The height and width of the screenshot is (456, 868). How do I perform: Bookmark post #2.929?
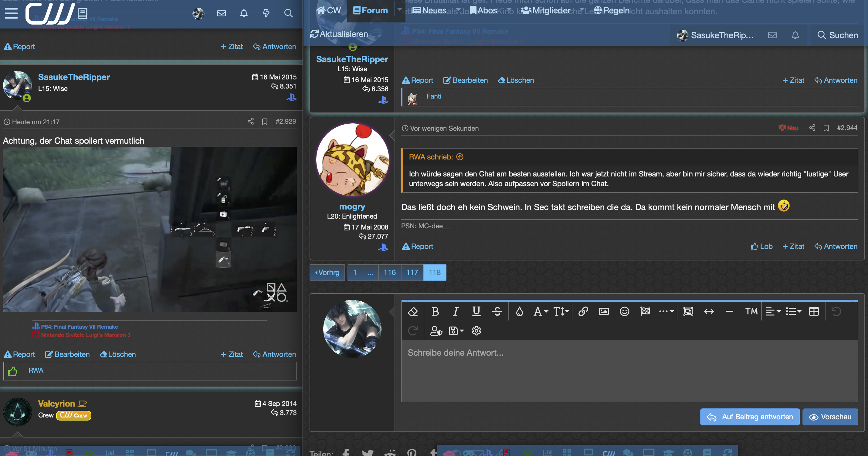(265, 122)
